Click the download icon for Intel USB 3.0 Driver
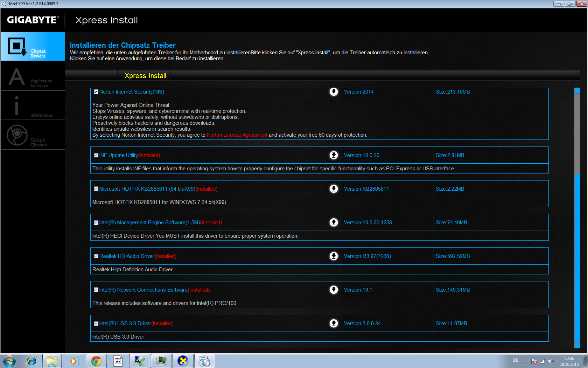The height and width of the screenshot is (368, 588). point(334,323)
